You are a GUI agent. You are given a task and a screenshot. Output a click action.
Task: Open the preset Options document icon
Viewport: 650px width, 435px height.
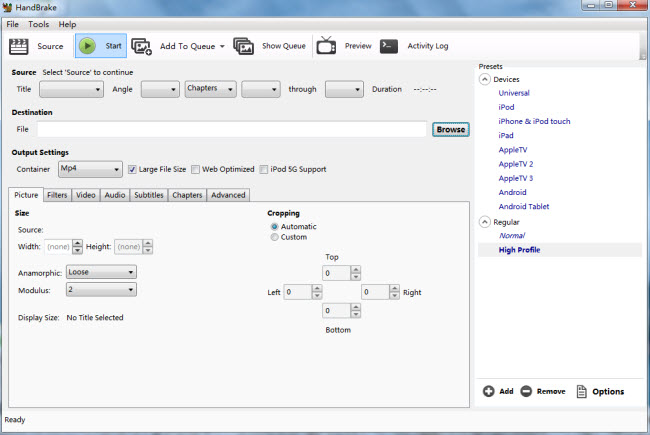pos(581,391)
